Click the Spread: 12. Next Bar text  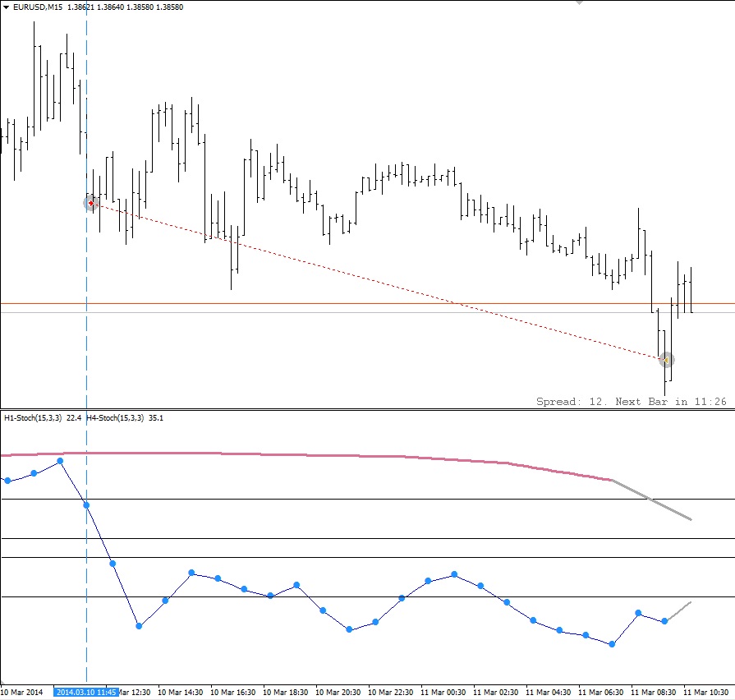pyautogui.click(x=631, y=402)
